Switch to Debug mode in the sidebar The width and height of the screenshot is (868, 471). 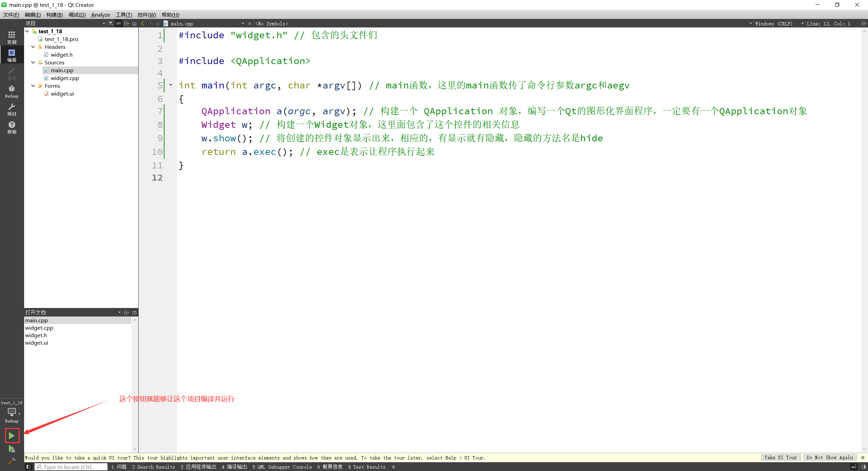point(12,91)
